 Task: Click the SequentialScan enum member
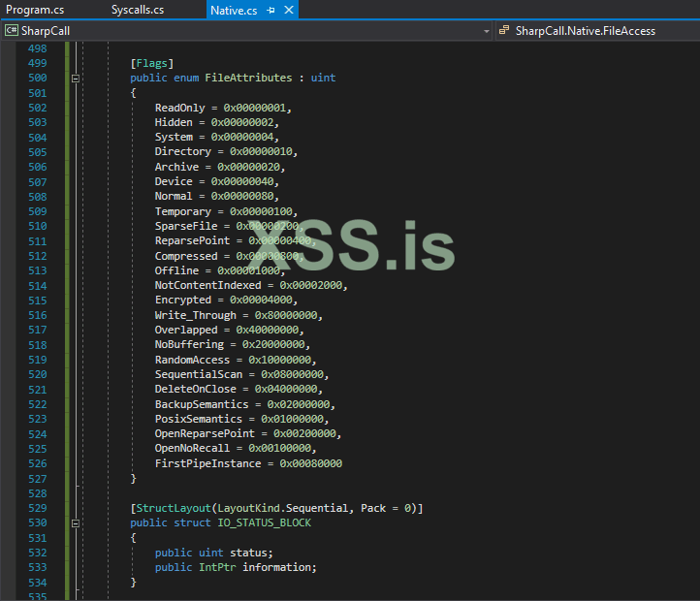tap(199, 374)
